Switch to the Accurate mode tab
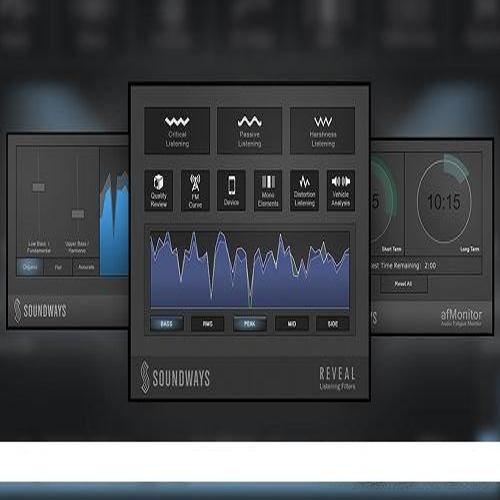Image resolution: width=500 pixels, height=500 pixels. click(86, 267)
